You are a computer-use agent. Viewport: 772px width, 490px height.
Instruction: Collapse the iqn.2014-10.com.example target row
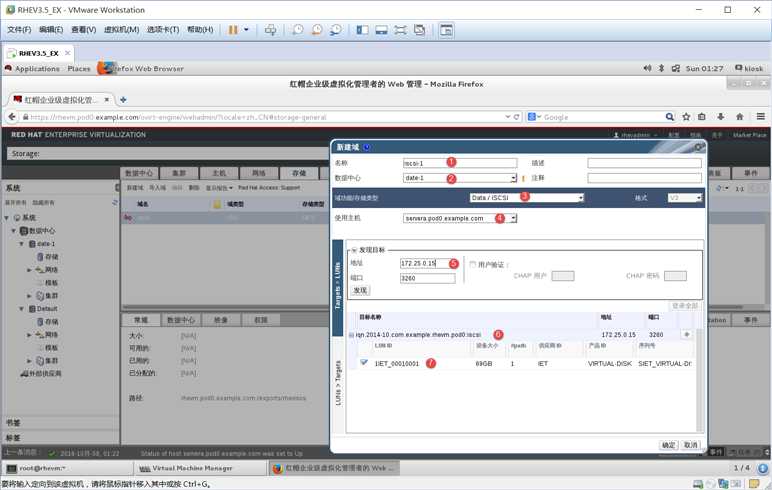352,335
